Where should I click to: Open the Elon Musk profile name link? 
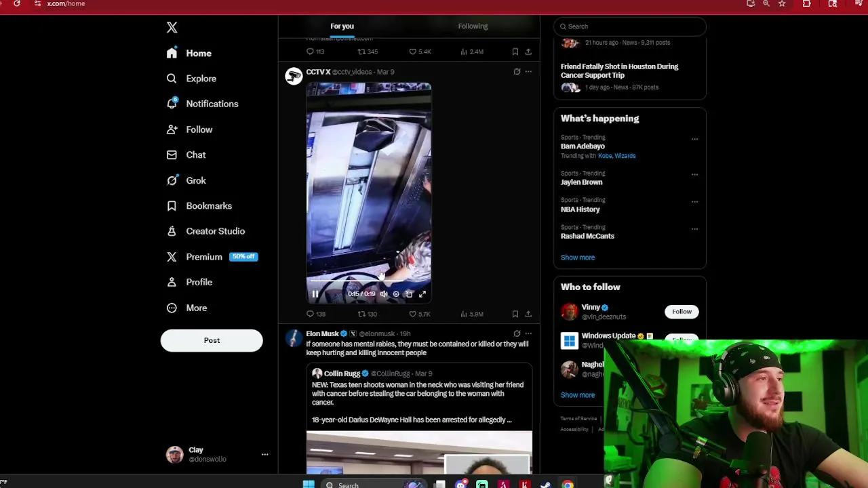(322, 333)
